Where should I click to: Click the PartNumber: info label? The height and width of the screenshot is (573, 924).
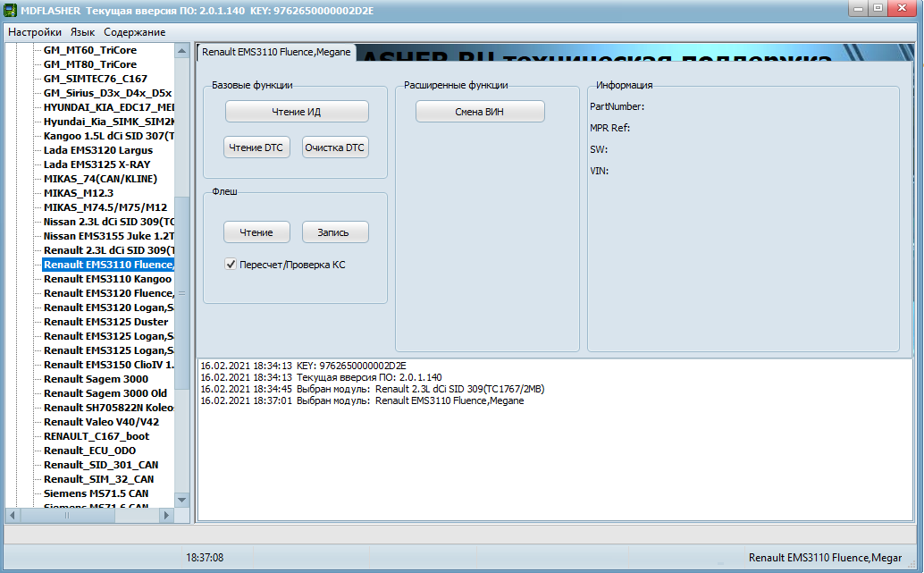[x=617, y=106]
